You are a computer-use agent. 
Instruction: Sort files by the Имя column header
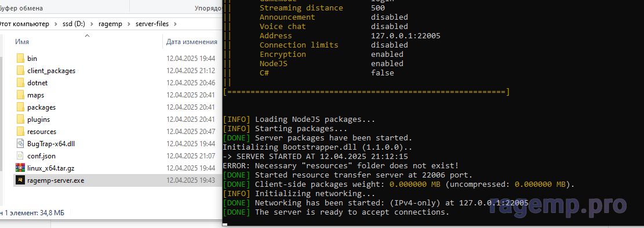pyautogui.click(x=22, y=42)
